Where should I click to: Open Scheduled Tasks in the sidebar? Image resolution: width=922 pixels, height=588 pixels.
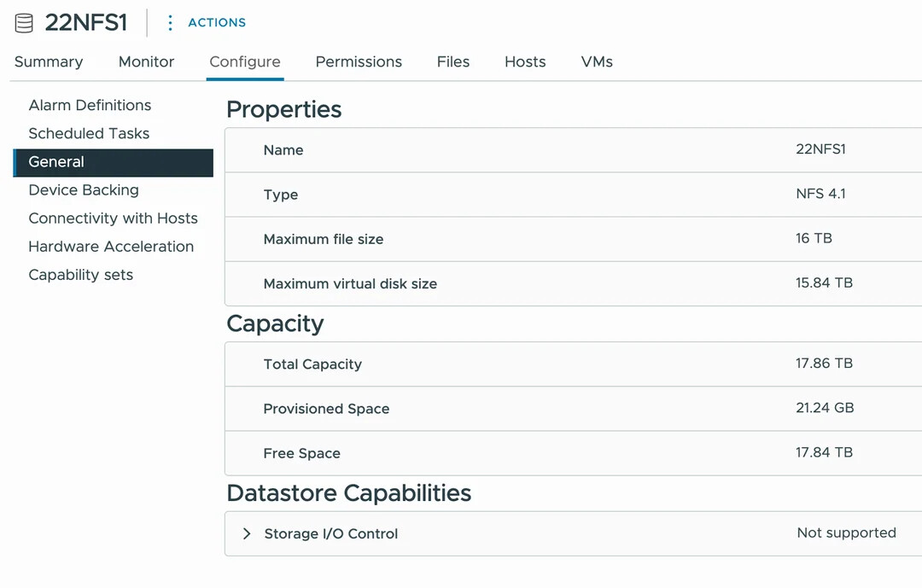pyautogui.click(x=89, y=134)
